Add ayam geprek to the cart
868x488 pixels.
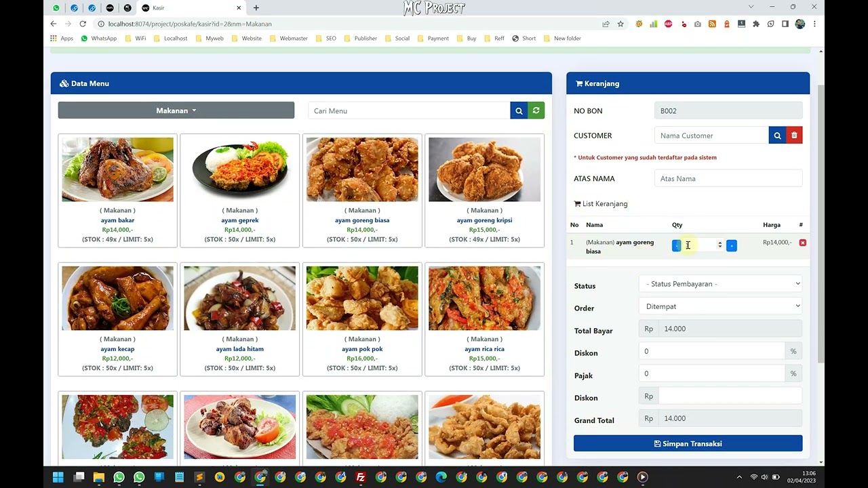click(239, 190)
